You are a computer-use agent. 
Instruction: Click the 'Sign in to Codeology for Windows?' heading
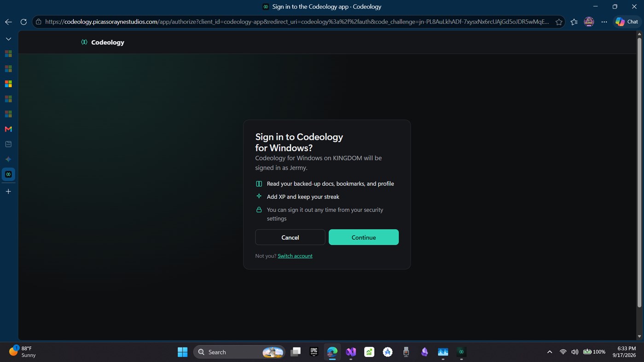[x=299, y=142]
